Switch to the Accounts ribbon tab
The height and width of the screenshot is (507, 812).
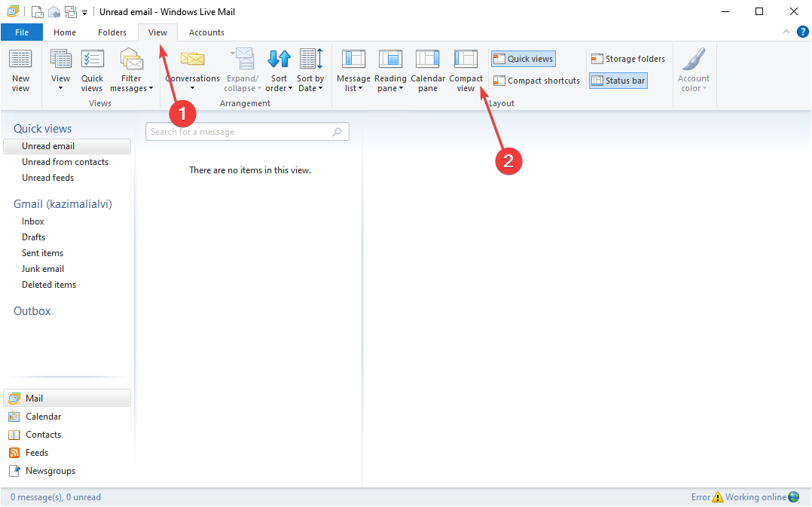click(206, 32)
